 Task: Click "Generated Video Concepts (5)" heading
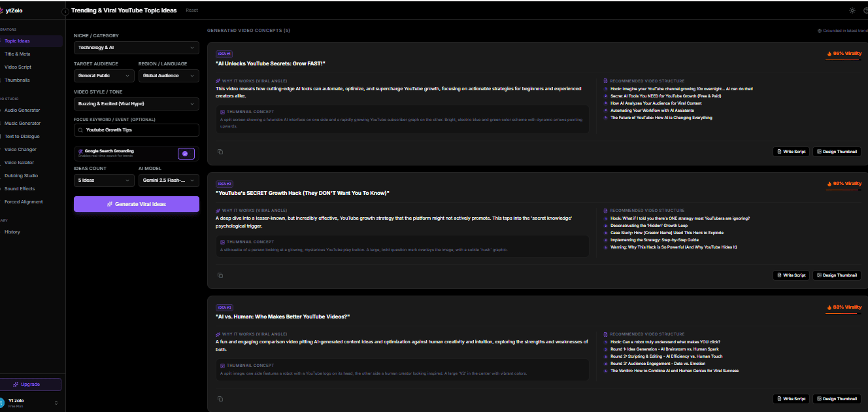pos(248,31)
